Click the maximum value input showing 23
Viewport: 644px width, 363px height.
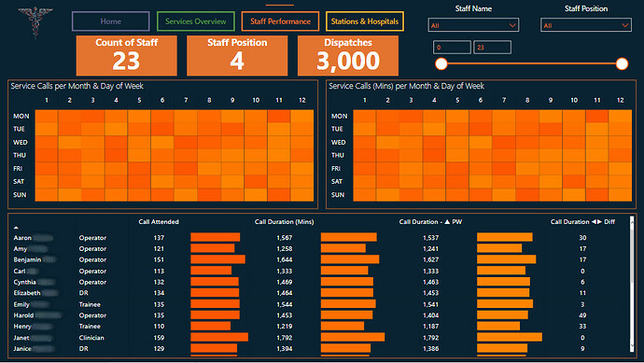[492, 48]
